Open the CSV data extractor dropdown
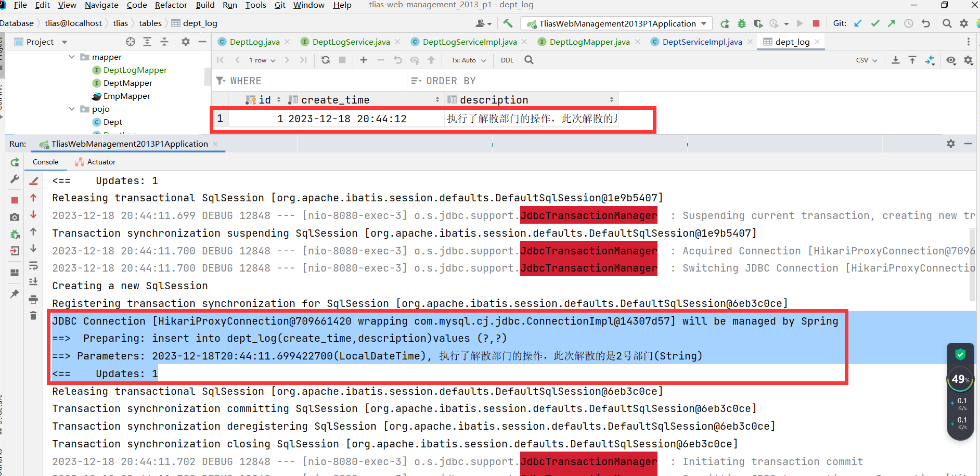 pos(867,60)
